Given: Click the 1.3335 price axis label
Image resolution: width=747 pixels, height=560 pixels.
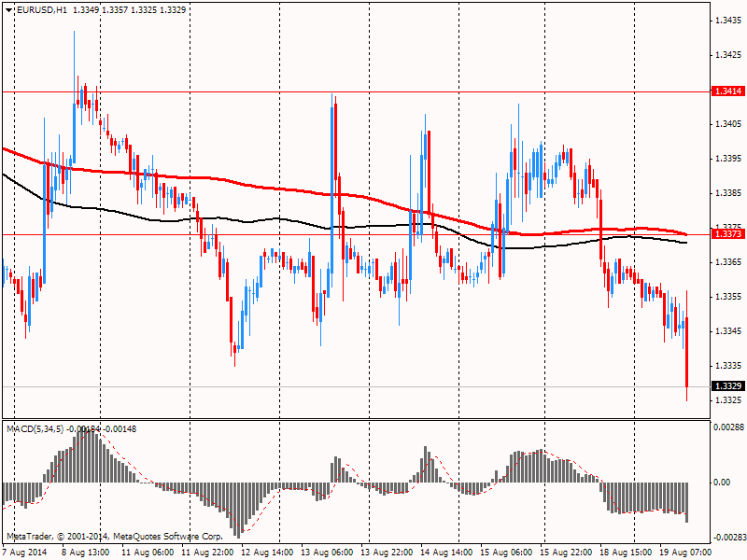Looking at the screenshot, I should pyautogui.click(x=729, y=366).
